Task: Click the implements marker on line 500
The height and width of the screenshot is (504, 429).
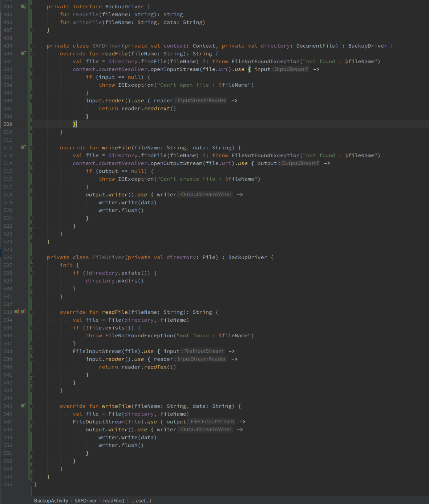Action: 23,53
